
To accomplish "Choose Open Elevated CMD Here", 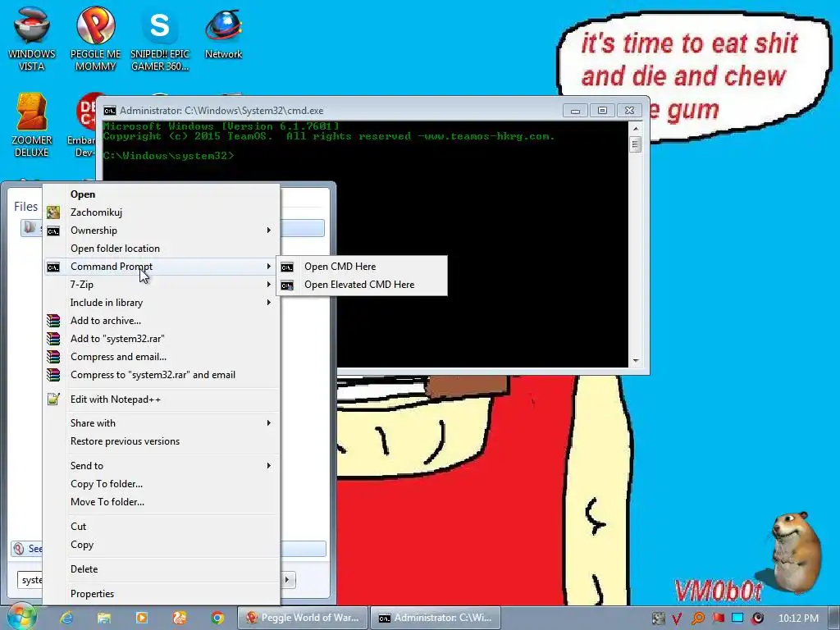I will (362, 285).
